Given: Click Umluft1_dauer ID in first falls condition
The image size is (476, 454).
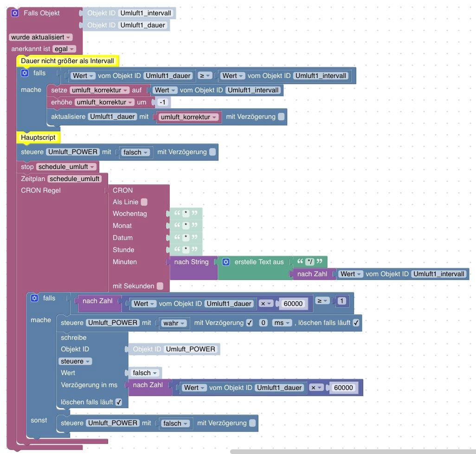Looking at the screenshot, I should click(x=168, y=76).
